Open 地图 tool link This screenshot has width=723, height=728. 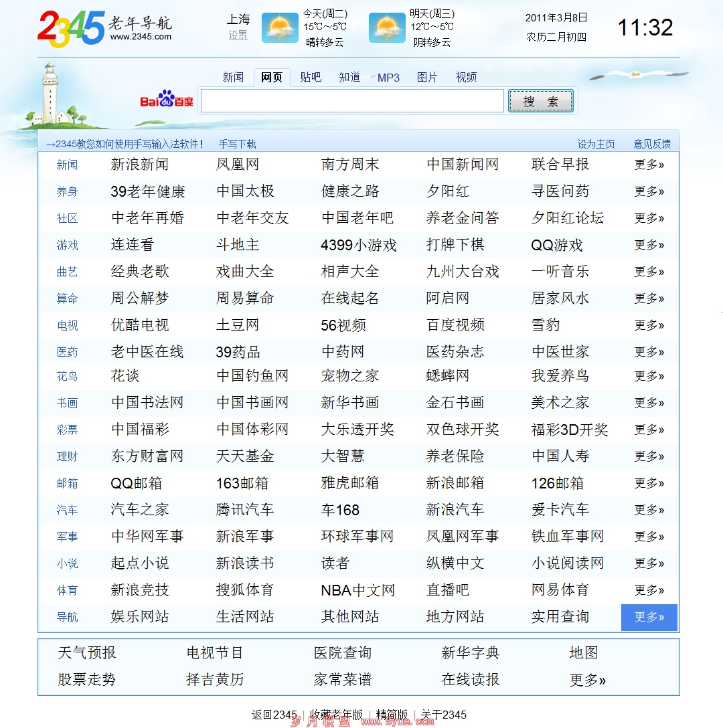(x=584, y=653)
